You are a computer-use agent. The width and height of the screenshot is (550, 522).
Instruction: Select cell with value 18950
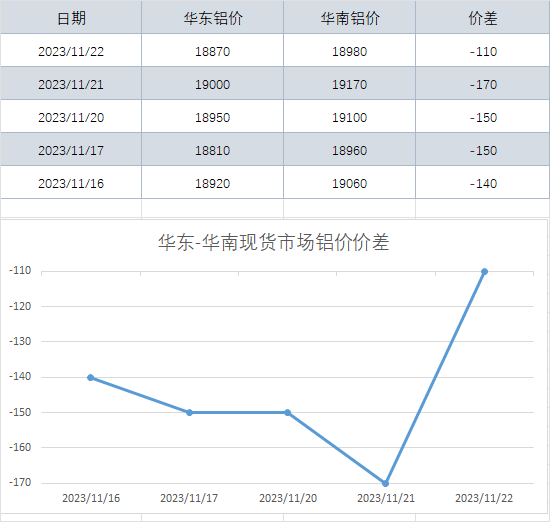tap(213, 116)
